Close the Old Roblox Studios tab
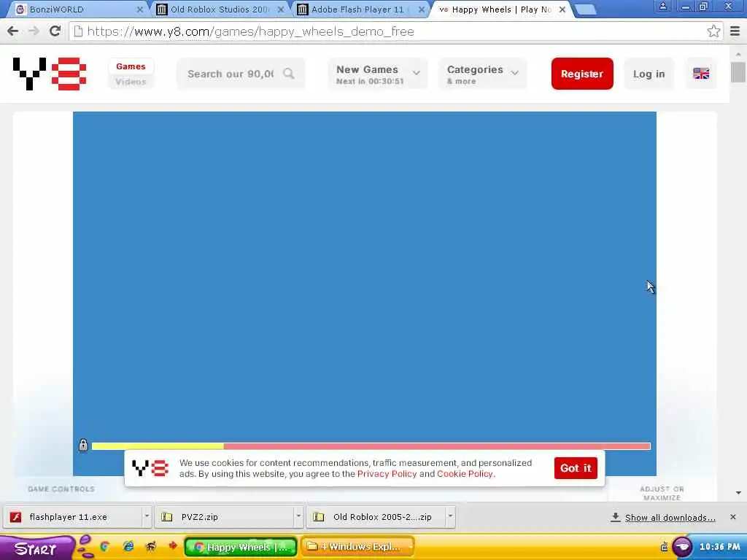 (281, 9)
